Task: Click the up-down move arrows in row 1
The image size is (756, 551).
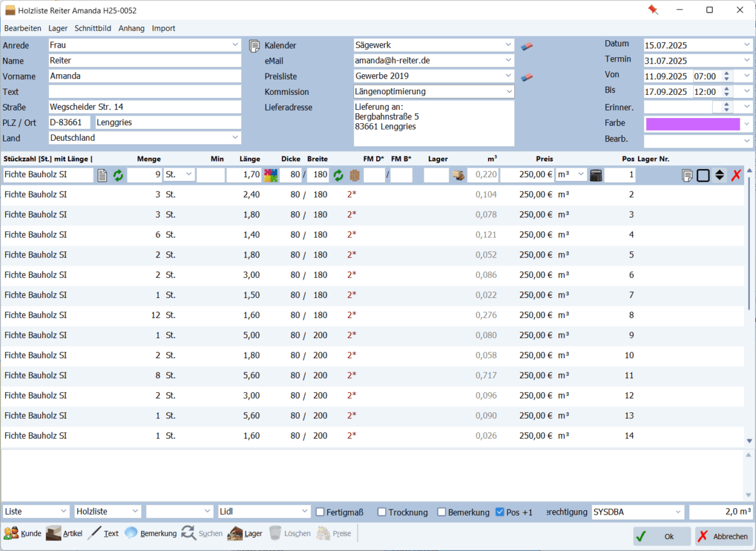Action: pos(720,175)
